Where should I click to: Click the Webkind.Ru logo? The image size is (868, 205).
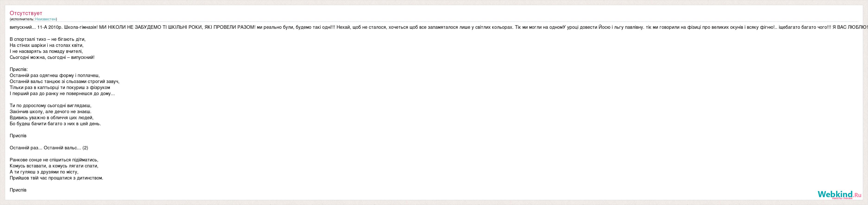tap(839, 195)
